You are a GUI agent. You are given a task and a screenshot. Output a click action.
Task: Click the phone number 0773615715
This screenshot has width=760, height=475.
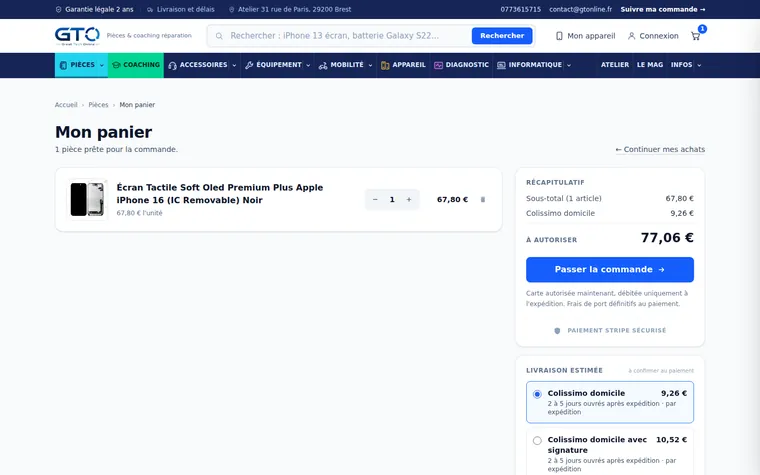521,10
